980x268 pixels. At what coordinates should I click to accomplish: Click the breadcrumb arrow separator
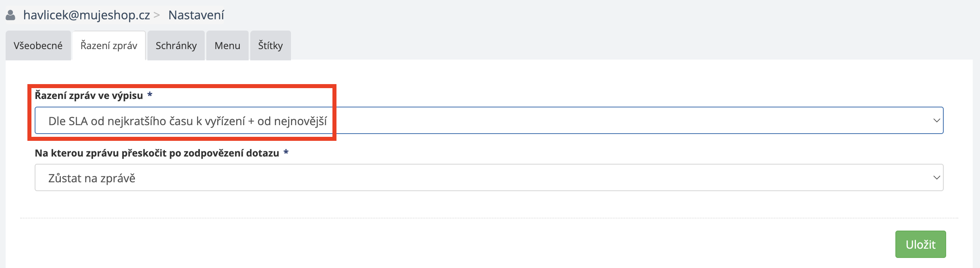[157, 15]
